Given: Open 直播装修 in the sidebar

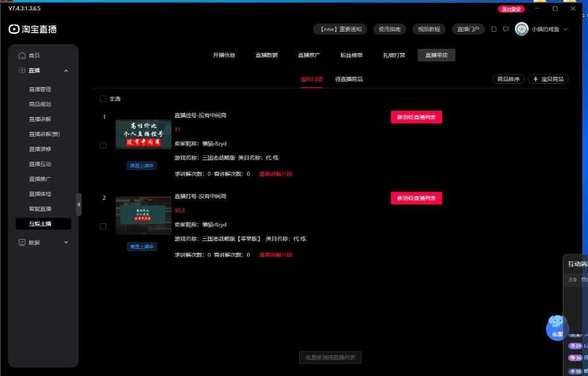Looking at the screenshot, I should pyautogui.click(x=40, y=149).
